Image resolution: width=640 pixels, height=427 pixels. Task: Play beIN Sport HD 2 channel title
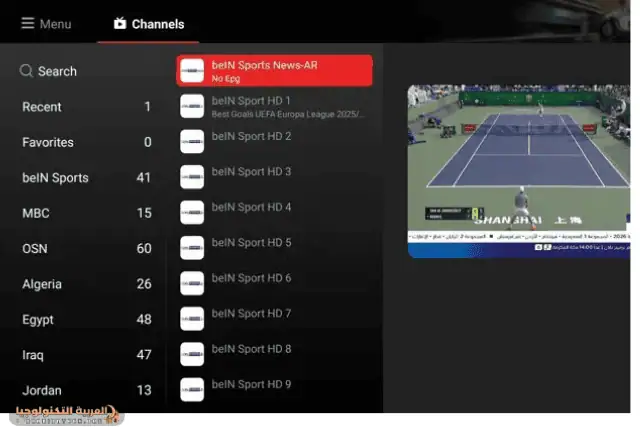click(x=251, y=136)
